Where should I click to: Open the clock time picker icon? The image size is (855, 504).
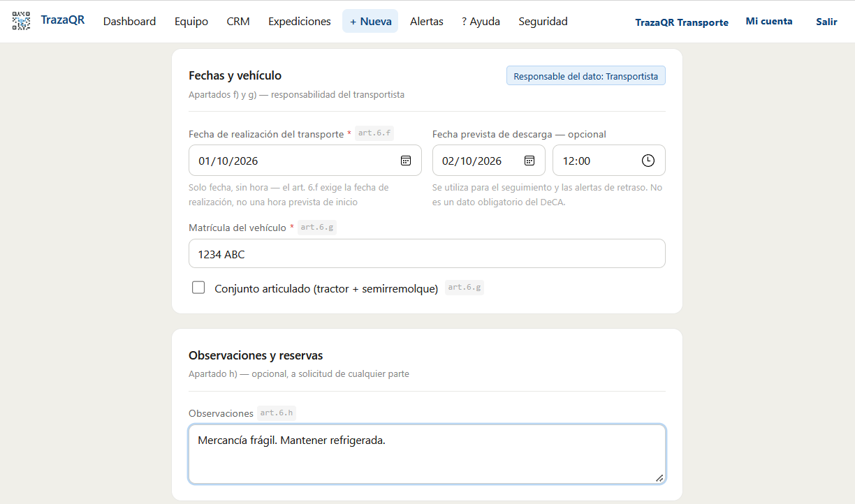[x=648, y=161]
